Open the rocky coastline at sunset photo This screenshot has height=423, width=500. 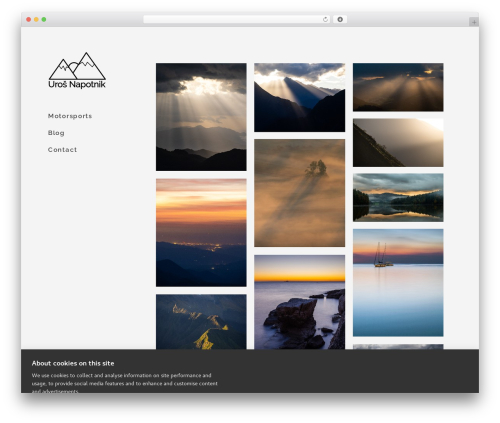coord(299,302)
